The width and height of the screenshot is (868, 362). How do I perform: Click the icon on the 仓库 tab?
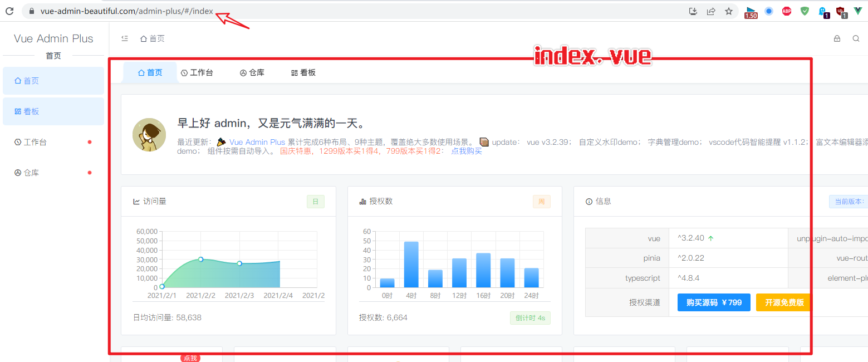click(243, 73)
